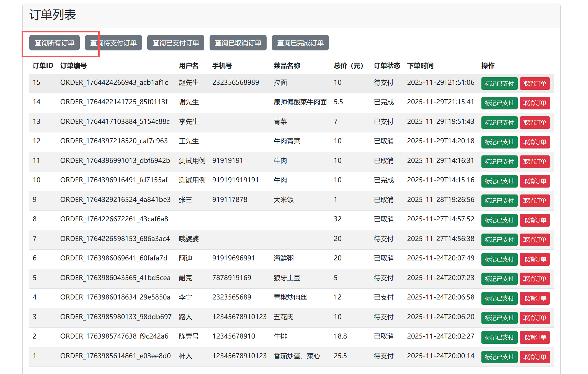Image resolution: width=588 pixels, height=374 pixels.
Task: Click the 查询所有订单 button
Action: [x=54, y=43]
